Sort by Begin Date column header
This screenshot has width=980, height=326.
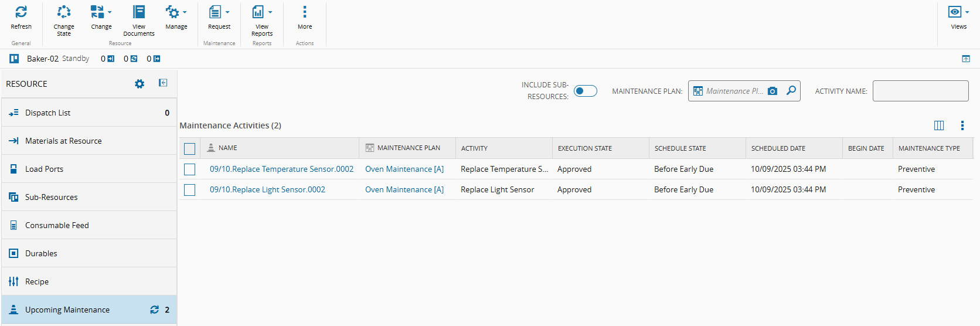click(x=867, y=148)
